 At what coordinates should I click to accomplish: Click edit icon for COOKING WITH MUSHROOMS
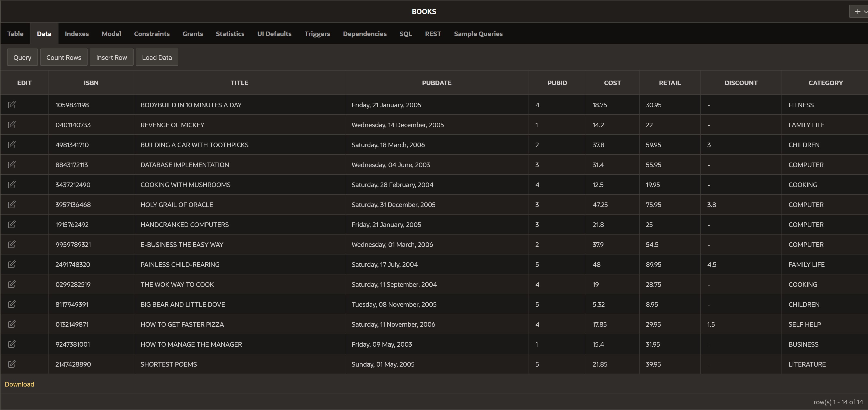pyautogui.click(x=12, y=184)
